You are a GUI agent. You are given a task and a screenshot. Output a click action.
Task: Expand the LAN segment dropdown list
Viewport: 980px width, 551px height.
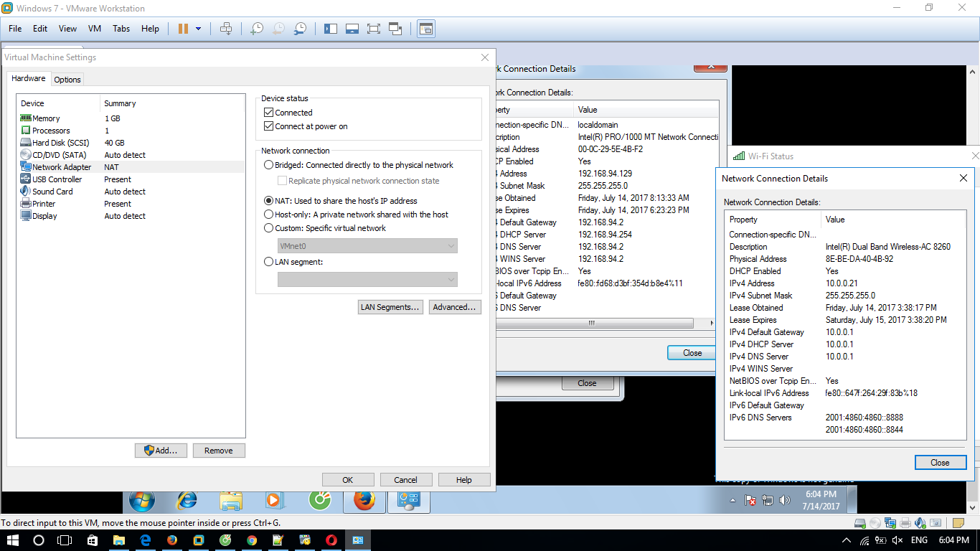click(451, 279)
